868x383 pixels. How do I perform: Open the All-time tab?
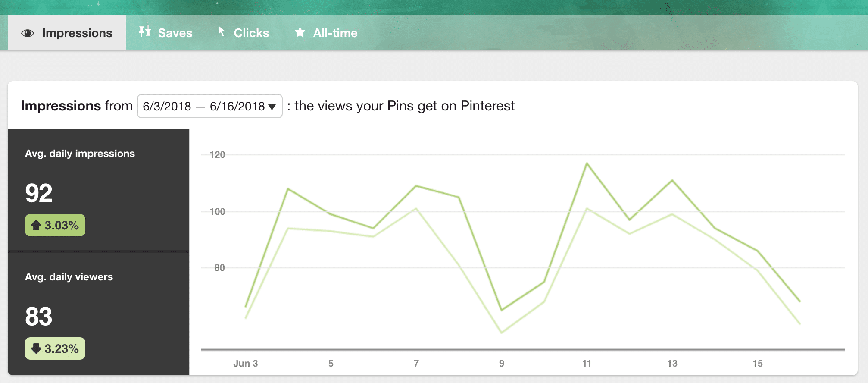[326, 33]
